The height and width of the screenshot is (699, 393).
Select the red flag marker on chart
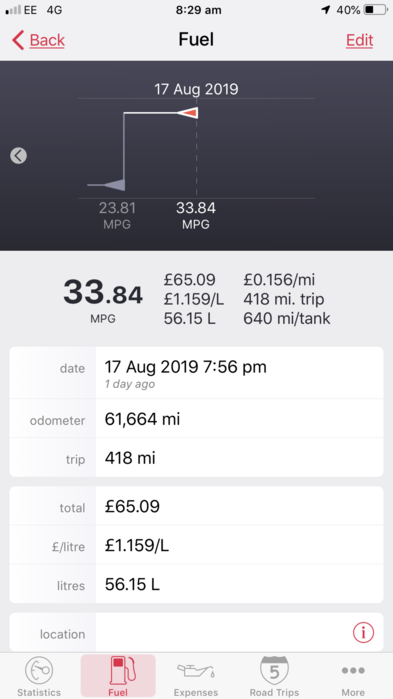(187, 113)
